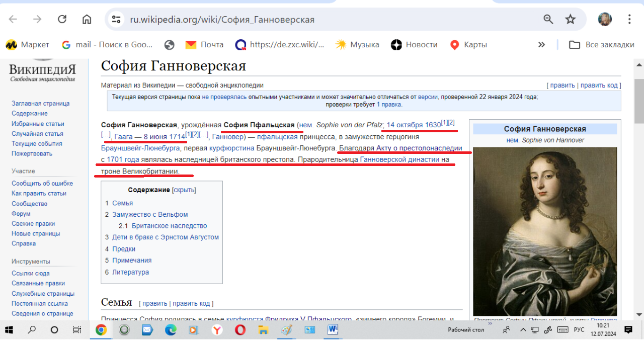The width and height of the screenshot is (644, 344).
Task: Toggle the РУС keyboard language indicator
Action: (579, 330)
